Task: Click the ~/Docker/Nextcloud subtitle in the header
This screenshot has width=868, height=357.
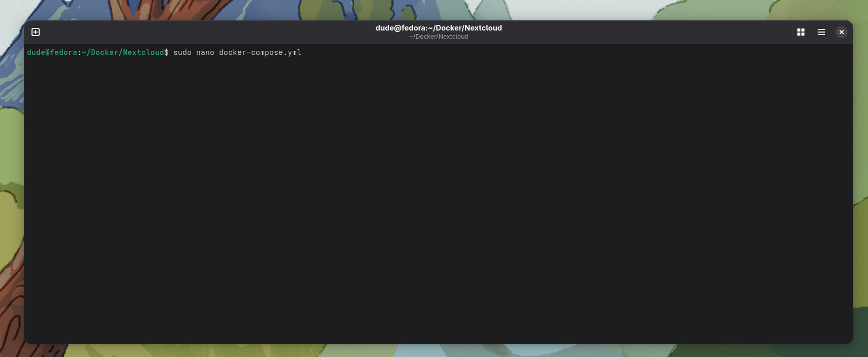Action: pos(439,37)
